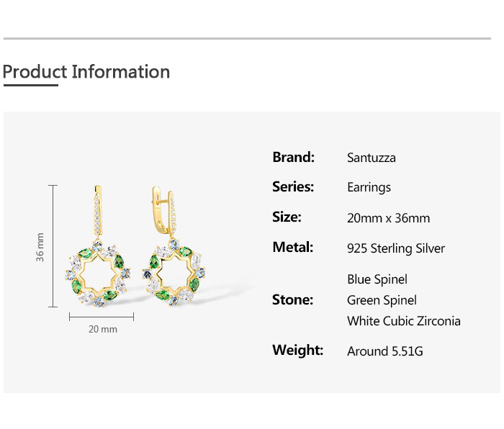Click the Stone label
This screenshot has height=429, width=504.
pyautogui.click(x=292, y=299)
